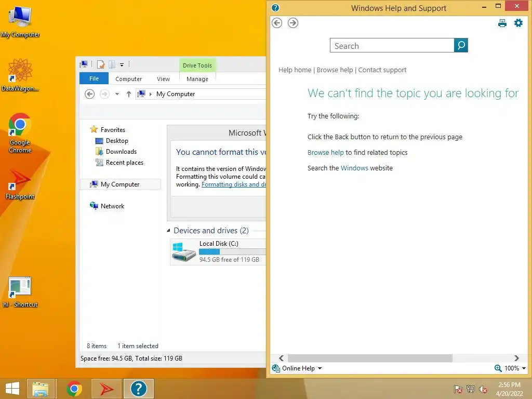Open the Windows Start button
Viewport: 532px width, 399px height.
point(12,389)
